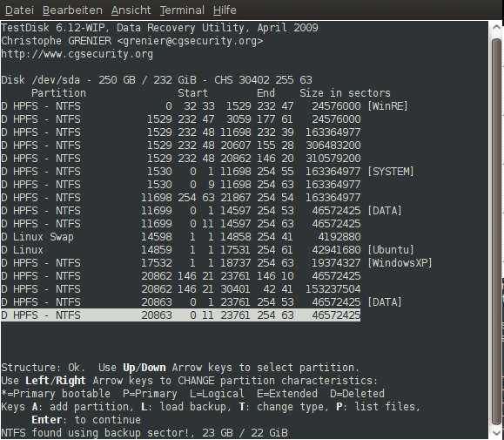Open the Hilfe menu

[x=225, y=10]
